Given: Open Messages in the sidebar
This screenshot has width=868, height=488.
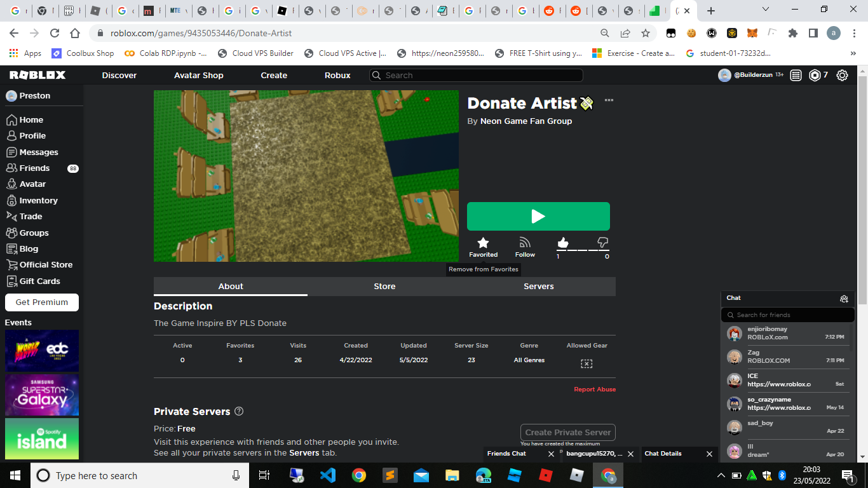Looking at the screenshot, I should point(32,152).
